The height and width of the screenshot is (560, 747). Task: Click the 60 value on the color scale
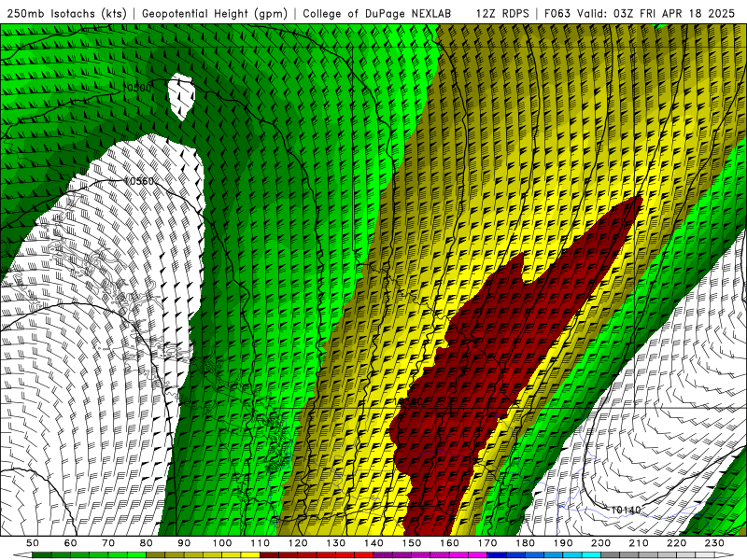coord(71,543)
